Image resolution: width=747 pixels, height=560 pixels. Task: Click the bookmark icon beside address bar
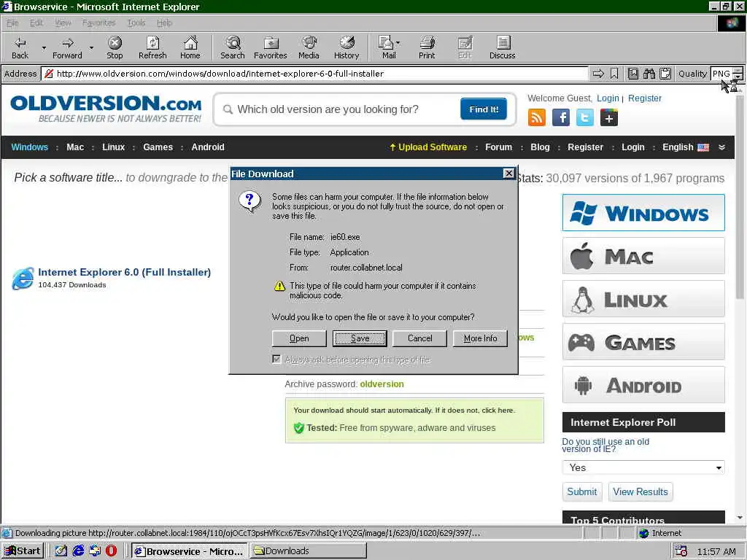pyautogui.click(x=614, y=74)
